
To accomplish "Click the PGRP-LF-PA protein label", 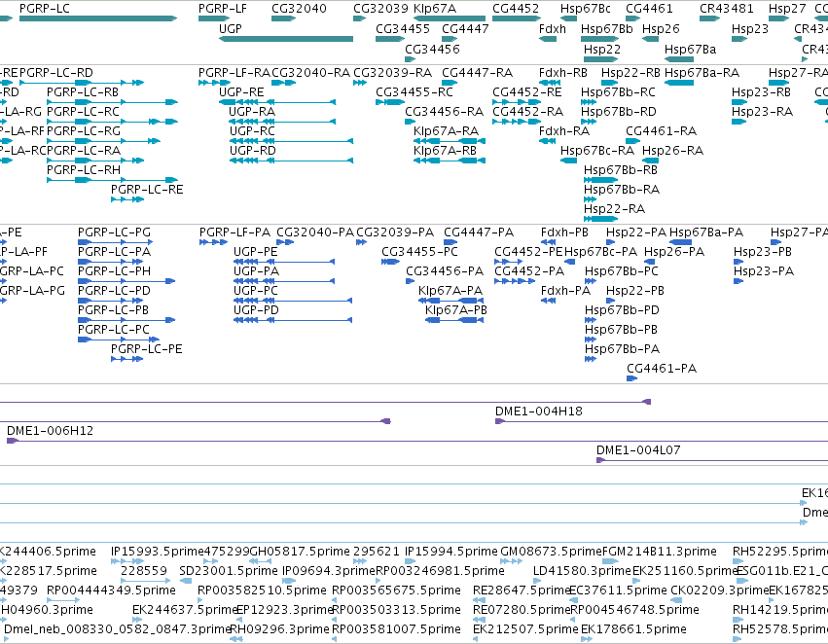I will pos(234,233).
